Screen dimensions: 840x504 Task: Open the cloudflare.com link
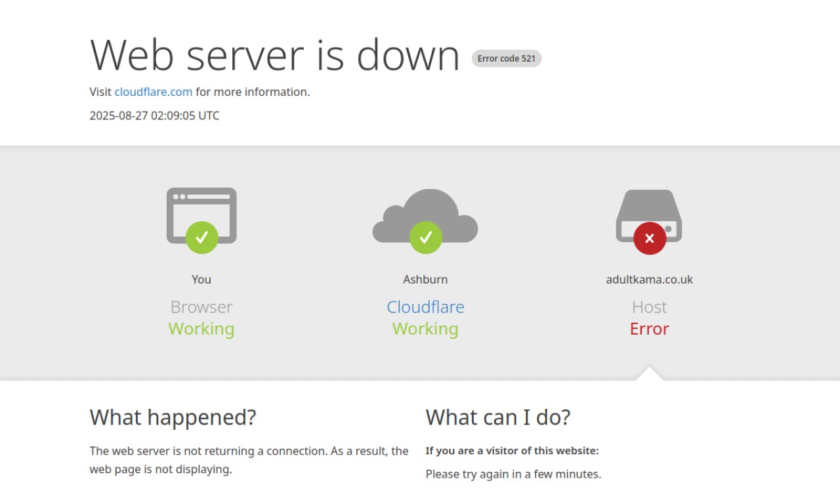coord(154,92)
